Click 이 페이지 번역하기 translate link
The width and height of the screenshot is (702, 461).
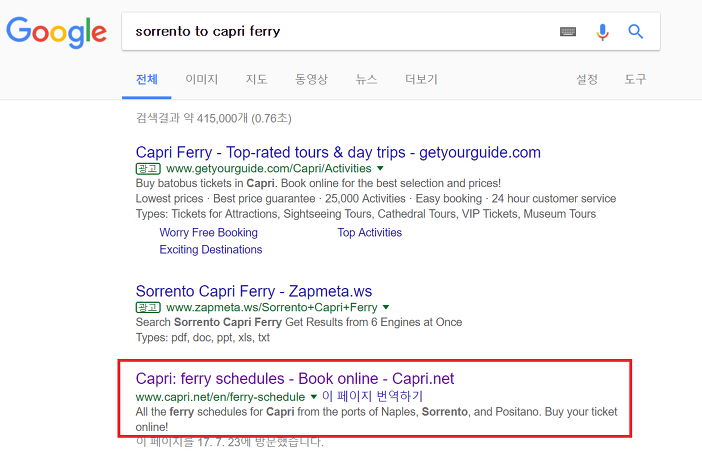372,396
